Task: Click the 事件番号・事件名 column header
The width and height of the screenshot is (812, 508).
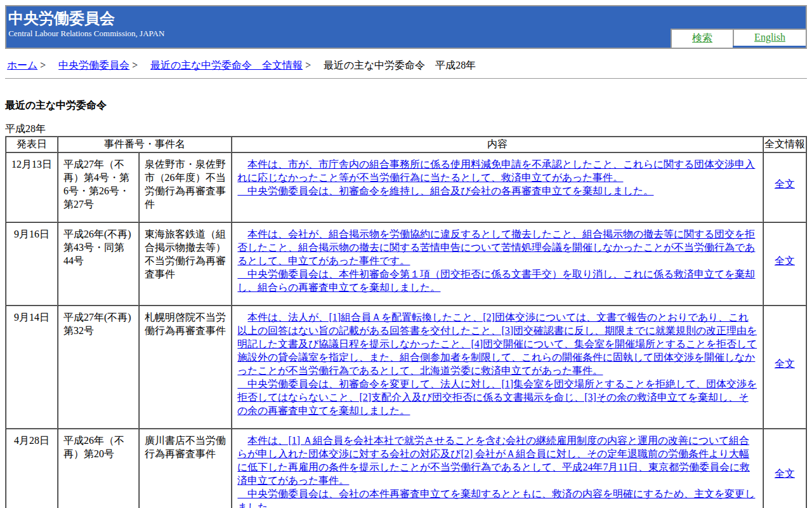Action: [144, 144]
